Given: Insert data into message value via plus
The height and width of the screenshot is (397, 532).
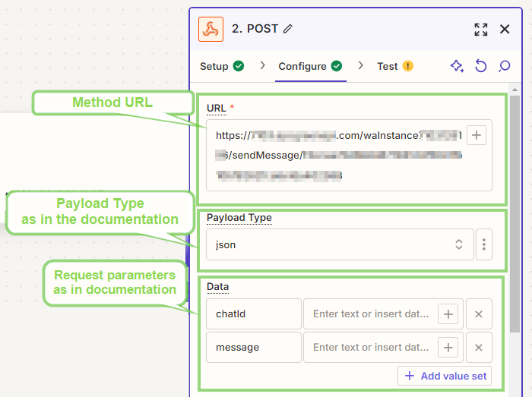Looking at the screenshot, I should (x=448, y=348).
